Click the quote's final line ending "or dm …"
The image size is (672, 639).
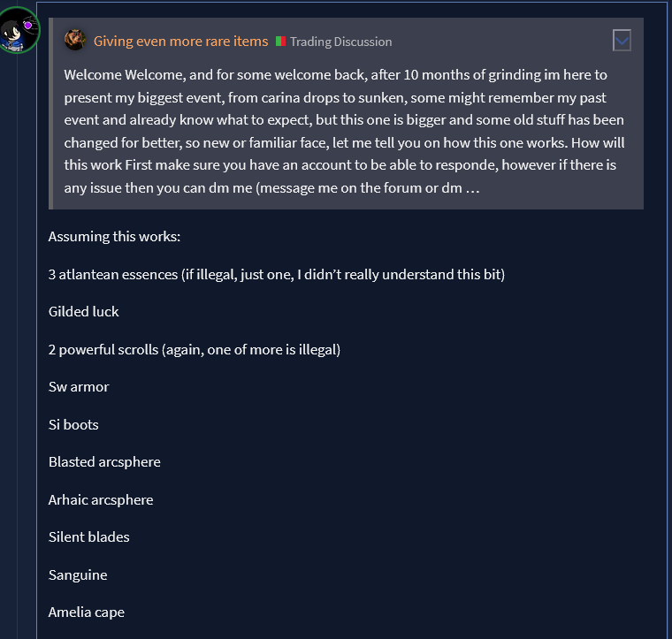tap(271, 188)
